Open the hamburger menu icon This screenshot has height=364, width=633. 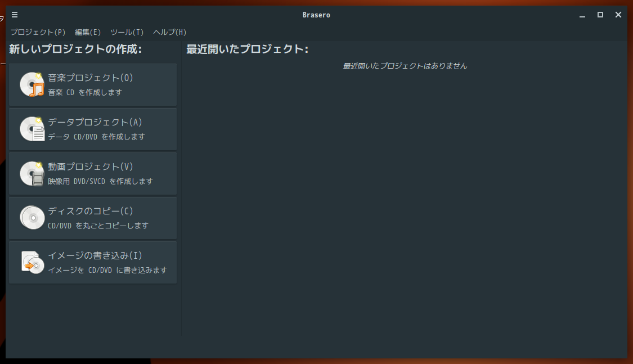click(14, 15)
